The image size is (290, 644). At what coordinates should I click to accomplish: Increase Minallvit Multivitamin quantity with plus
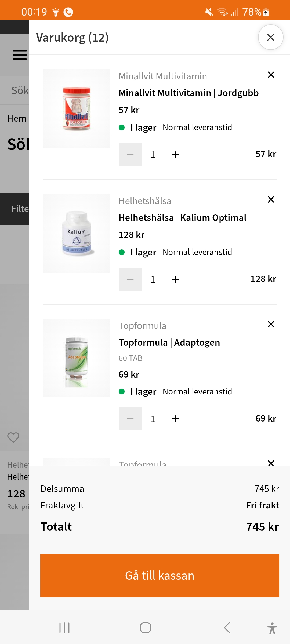[x=175, y=154]
